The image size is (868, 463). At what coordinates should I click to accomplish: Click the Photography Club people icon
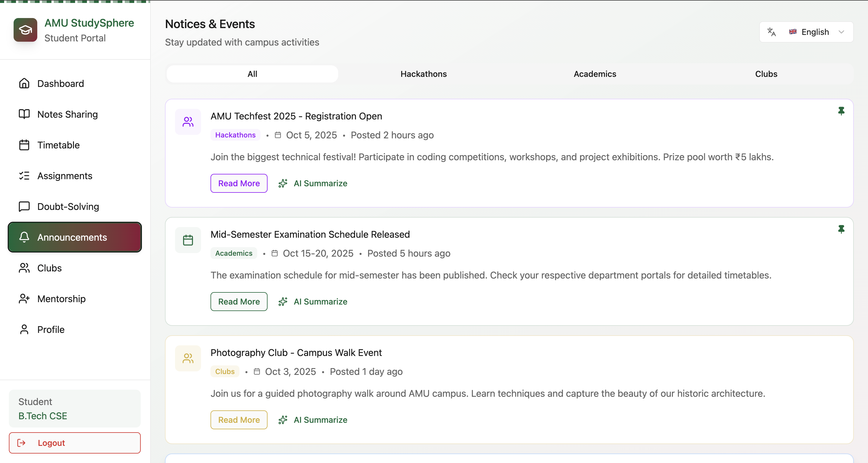point(188,358)
